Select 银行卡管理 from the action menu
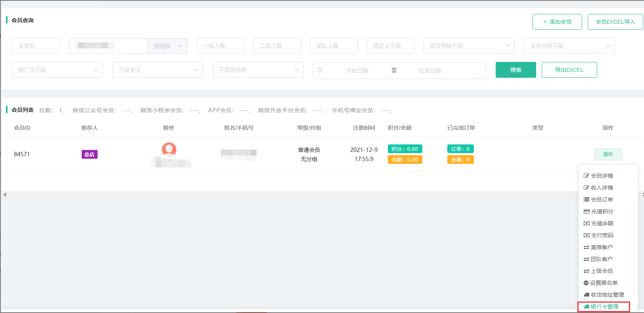 click(x=604, y=307)
